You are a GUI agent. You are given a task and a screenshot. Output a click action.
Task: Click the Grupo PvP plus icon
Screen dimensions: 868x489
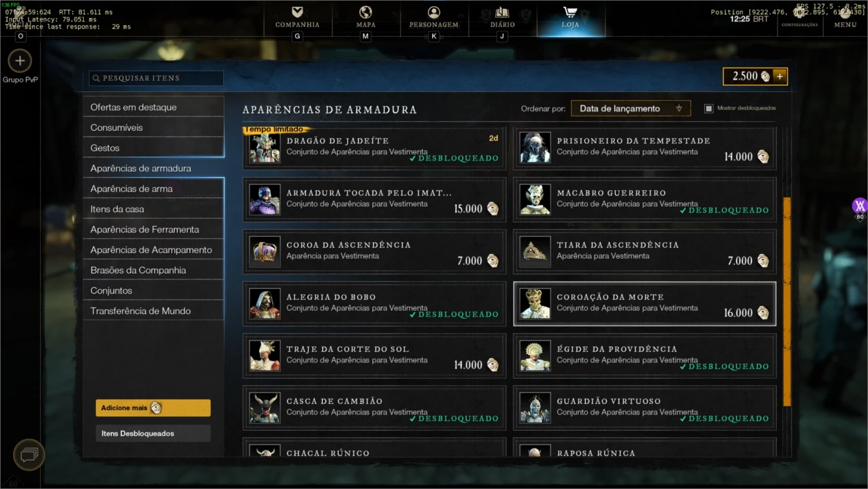tap(20, 61)
